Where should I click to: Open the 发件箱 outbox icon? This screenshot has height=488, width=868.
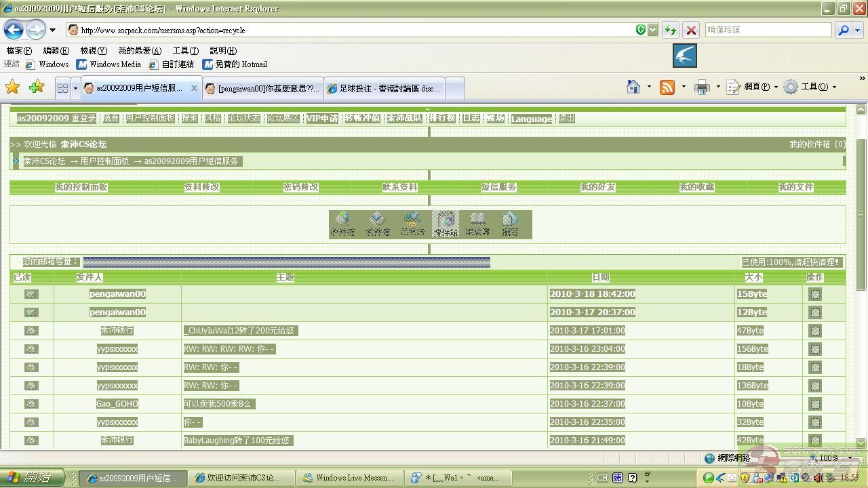click(x=378, y=224)
